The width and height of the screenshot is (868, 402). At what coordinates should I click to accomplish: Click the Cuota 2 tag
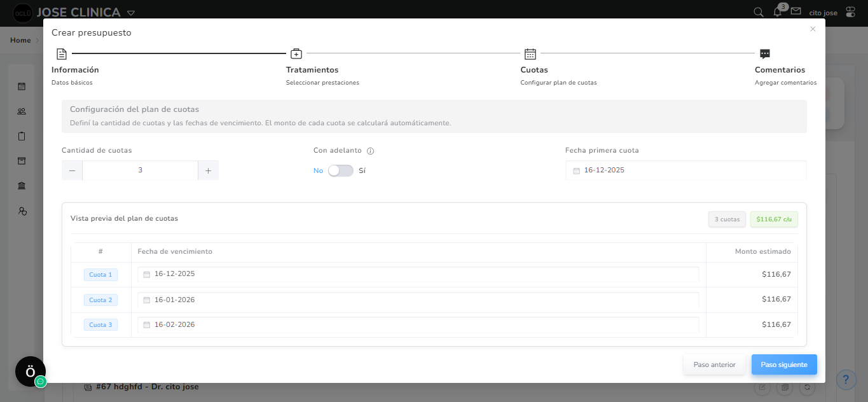point(100,300)
